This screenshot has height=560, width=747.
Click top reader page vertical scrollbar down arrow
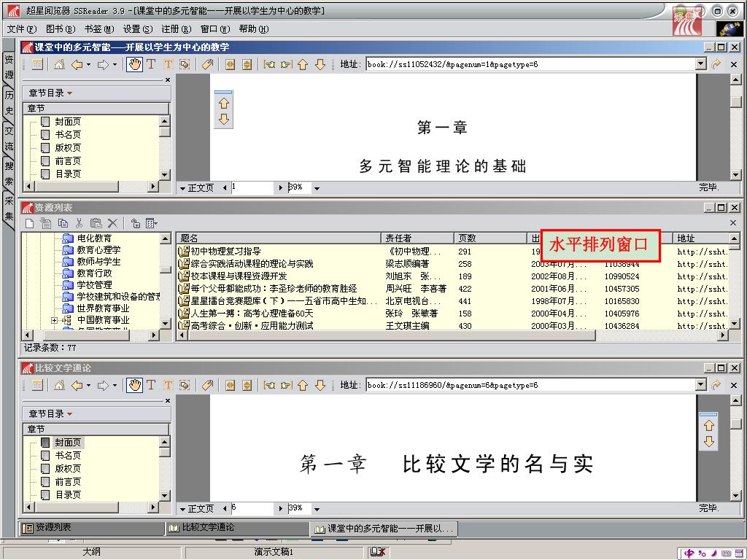pos(736,175)
